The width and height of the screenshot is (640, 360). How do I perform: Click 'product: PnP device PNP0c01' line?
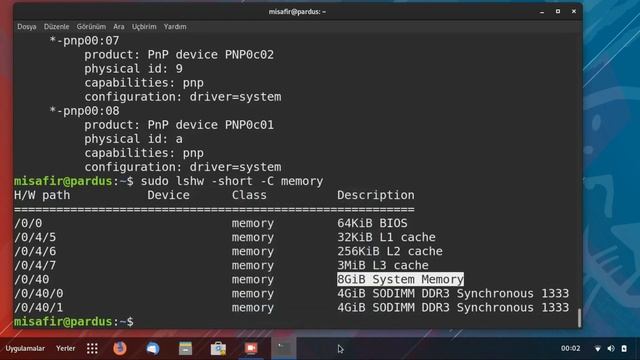click(179, 125)
